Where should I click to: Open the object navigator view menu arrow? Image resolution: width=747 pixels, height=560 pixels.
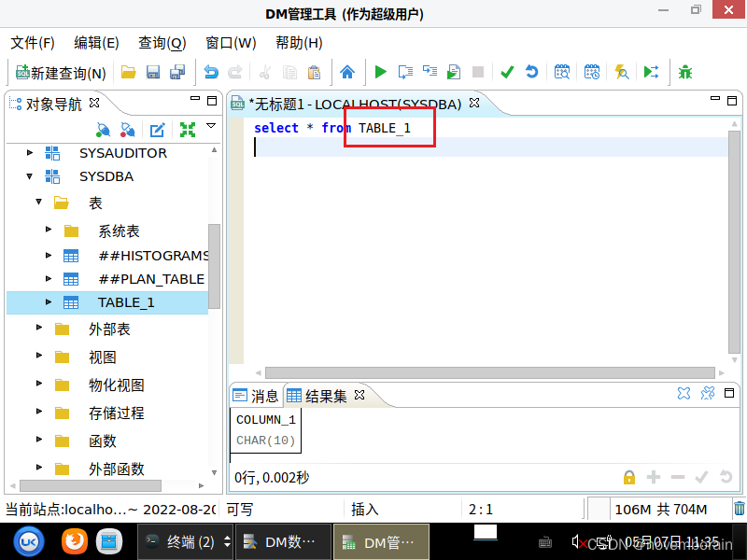point(210,126)
